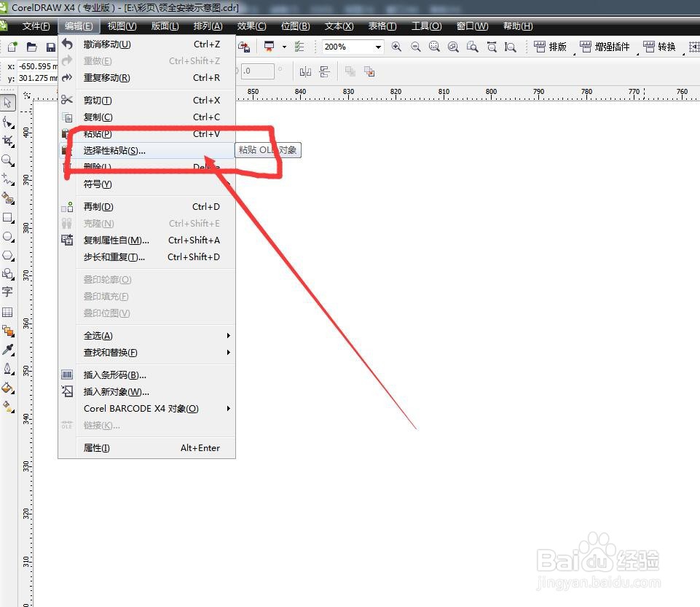Open the 位图(B) menu
The image size is (700, 607).
tap(295, 26)
